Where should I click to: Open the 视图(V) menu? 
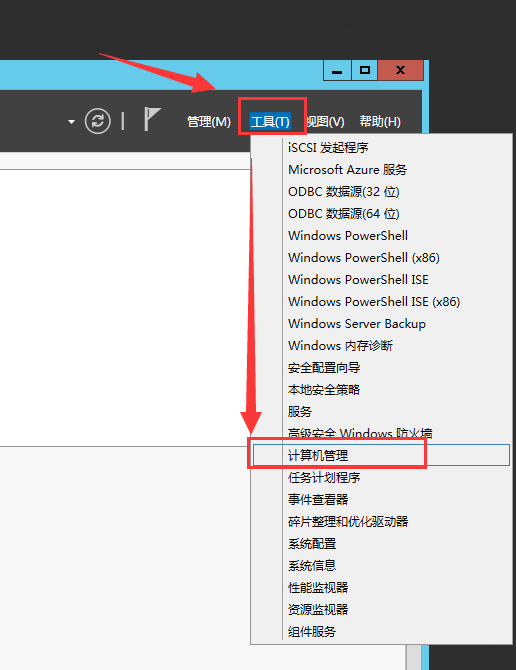325,122
